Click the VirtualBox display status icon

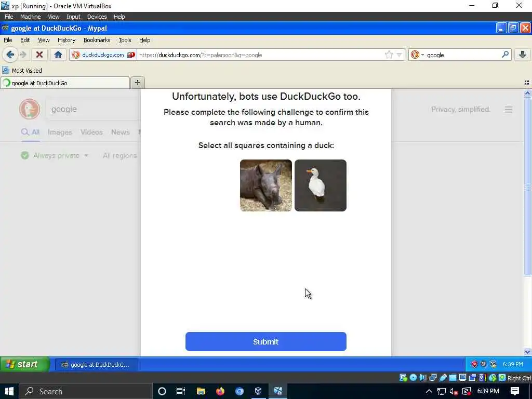(462, 378)
